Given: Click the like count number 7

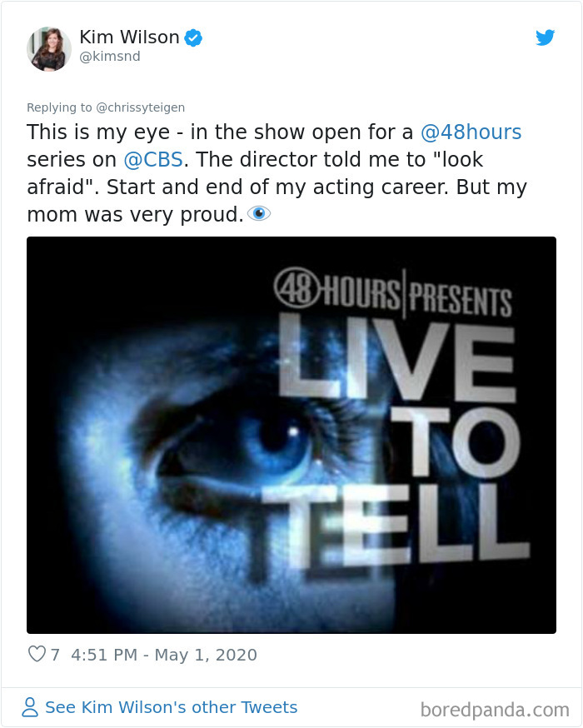Looking at the screenshot, I should 56,655.
